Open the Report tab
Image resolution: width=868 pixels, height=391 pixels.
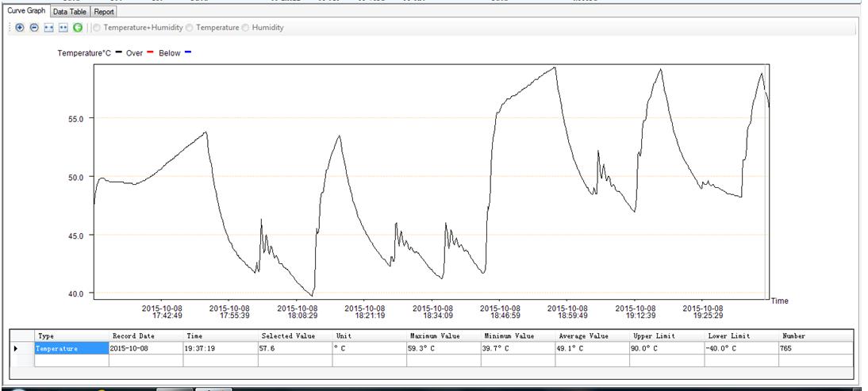pyautogui.click(x=103, y=12)
